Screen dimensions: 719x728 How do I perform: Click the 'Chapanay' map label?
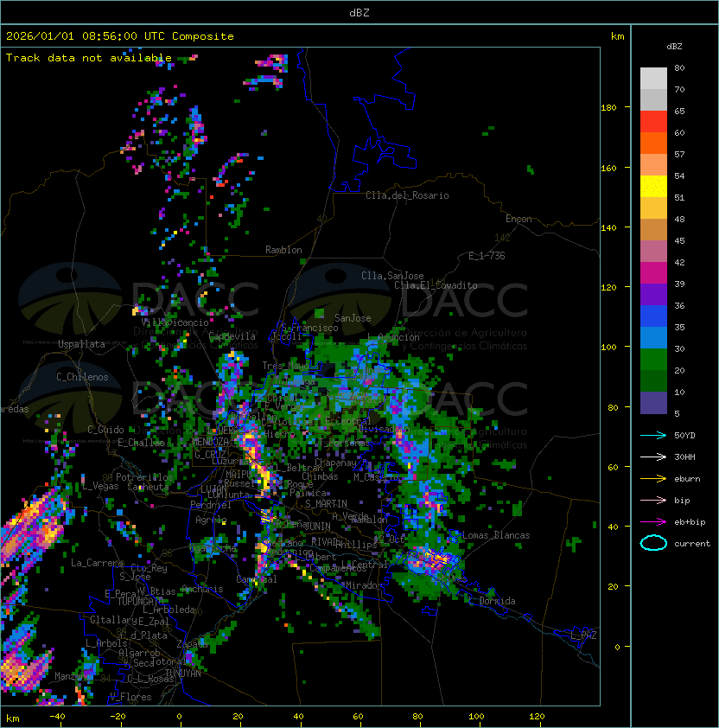pos(335,463)
